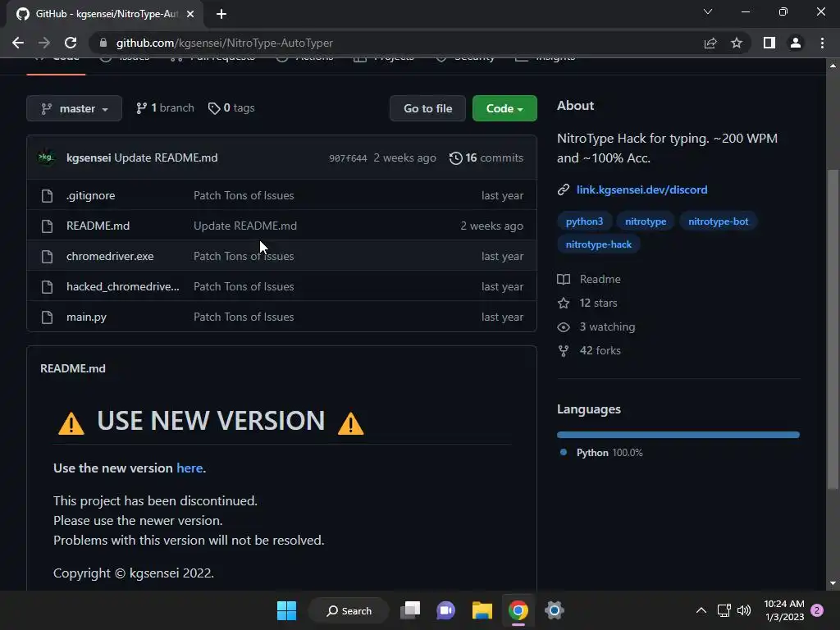Open the Windows Start menu
This screenshot has height=630, width=840.
(x=286, y=610)
